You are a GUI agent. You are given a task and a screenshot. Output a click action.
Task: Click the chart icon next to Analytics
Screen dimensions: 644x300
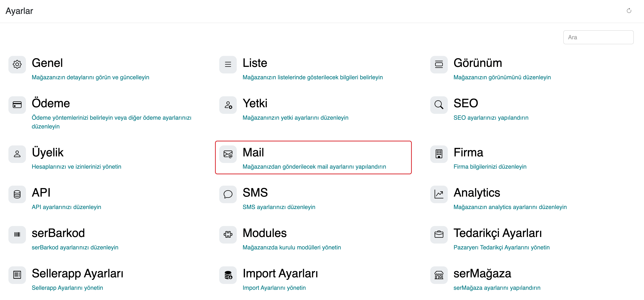[x=439, y=194]
